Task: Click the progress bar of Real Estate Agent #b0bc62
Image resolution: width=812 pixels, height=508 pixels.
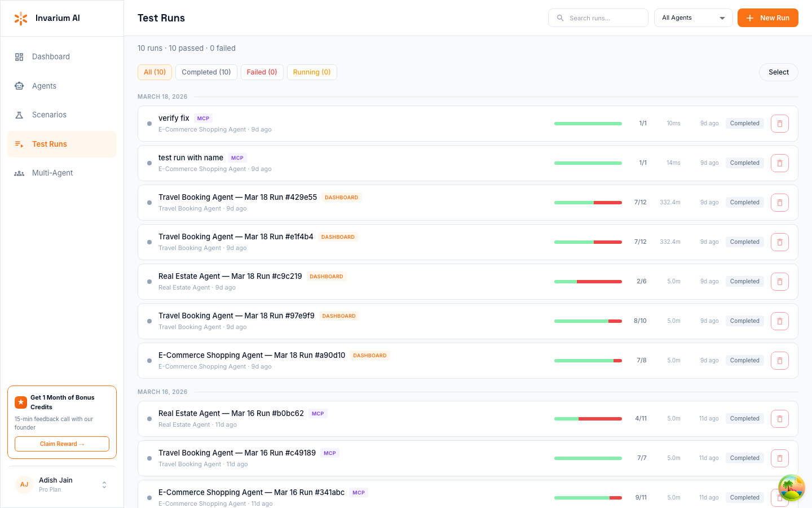Action: coord(588,418)
